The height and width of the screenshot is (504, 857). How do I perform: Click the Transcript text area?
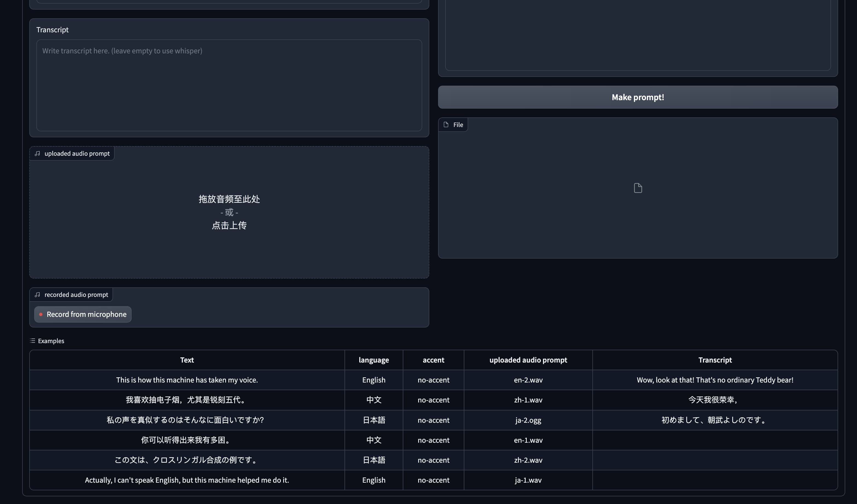(229, 85)
